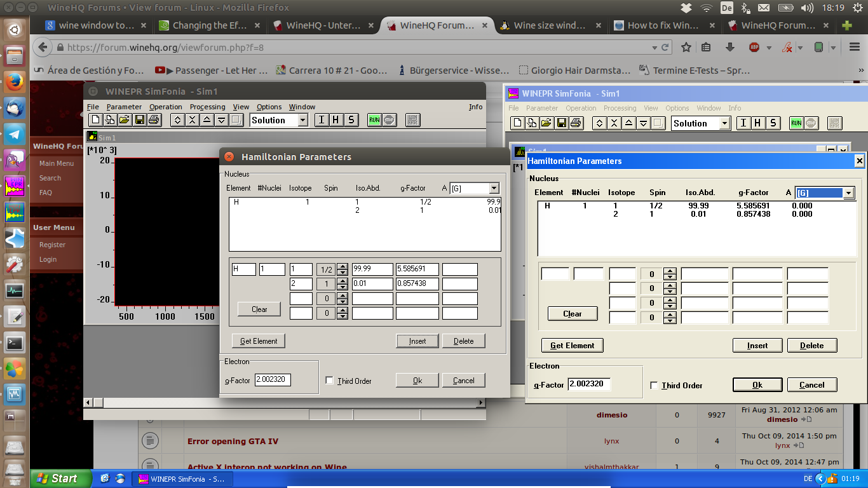Toggle Third Order checkbox in gray Hamiltonian dialog

(x=329, y=381)
